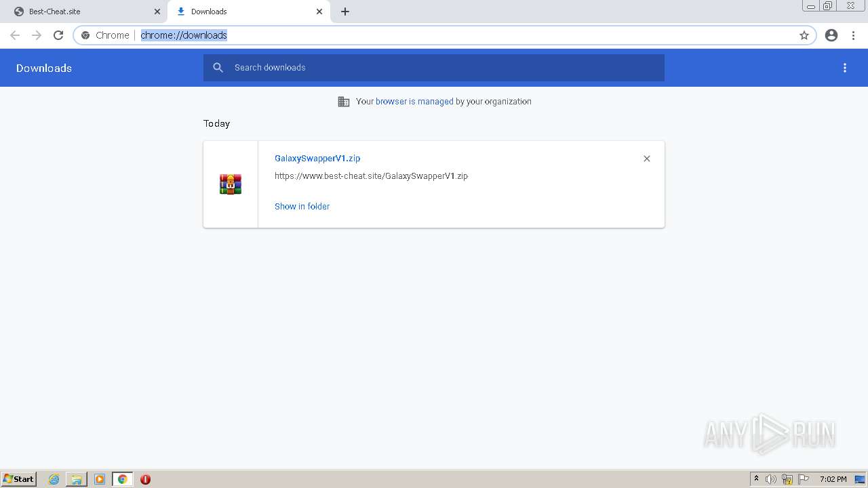Select the Downloads tab
868x488 pixels.
click(x=248, y=12)
